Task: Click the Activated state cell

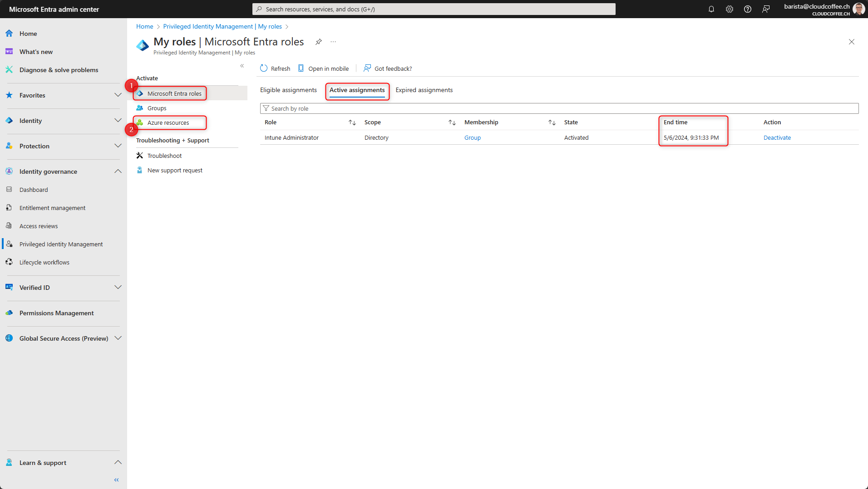Action: point(576,138)
